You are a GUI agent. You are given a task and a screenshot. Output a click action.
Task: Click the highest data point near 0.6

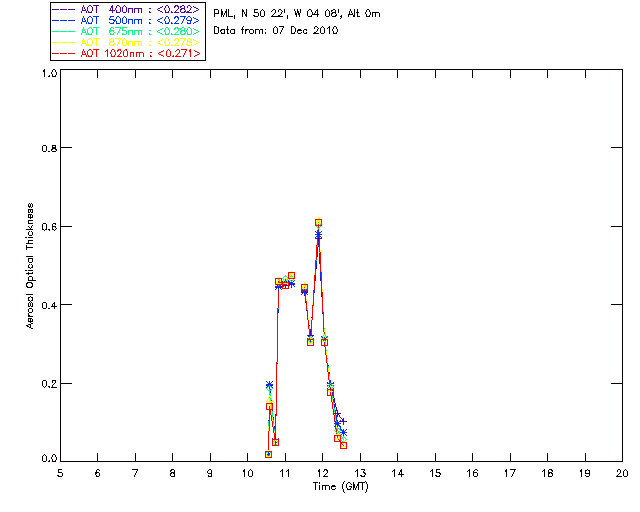point(318,222)
